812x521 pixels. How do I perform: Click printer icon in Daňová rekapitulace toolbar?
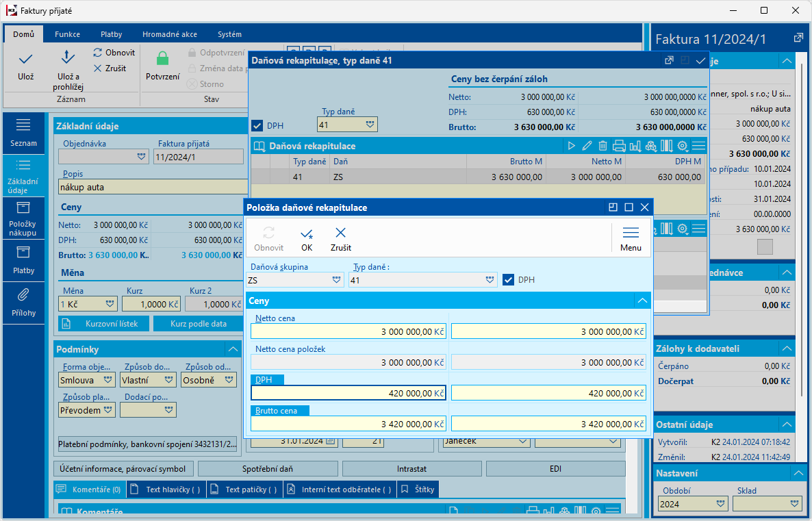click(619, 146)
